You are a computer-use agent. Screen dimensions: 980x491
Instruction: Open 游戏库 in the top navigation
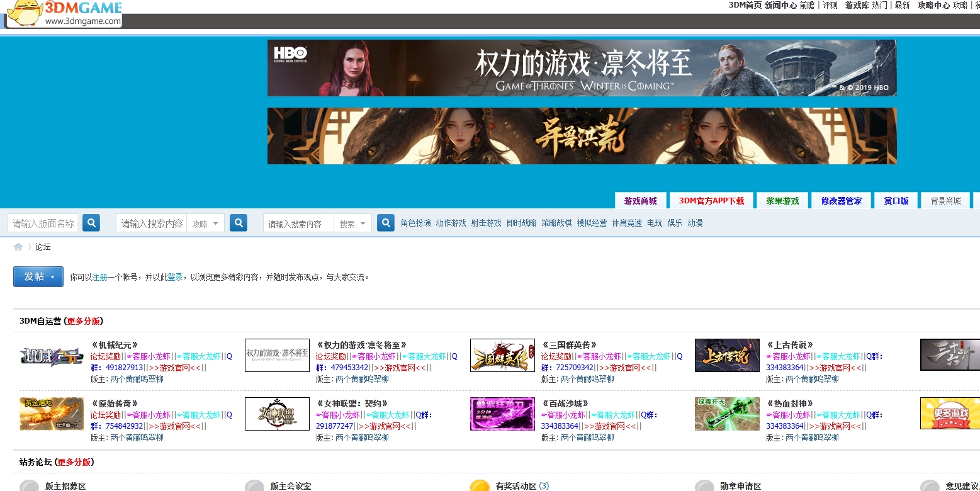pos(857,5)
